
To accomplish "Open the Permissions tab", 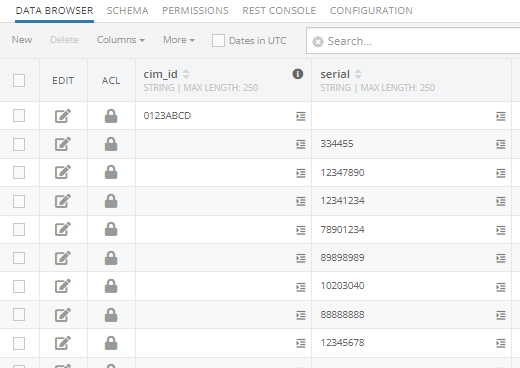I will [195, 11].
